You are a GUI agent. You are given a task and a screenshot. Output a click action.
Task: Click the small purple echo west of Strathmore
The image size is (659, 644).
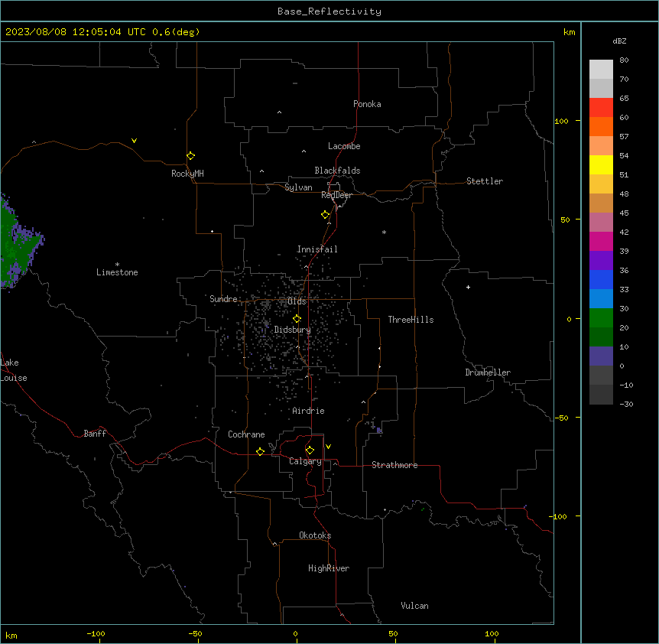tap(378, 430)
